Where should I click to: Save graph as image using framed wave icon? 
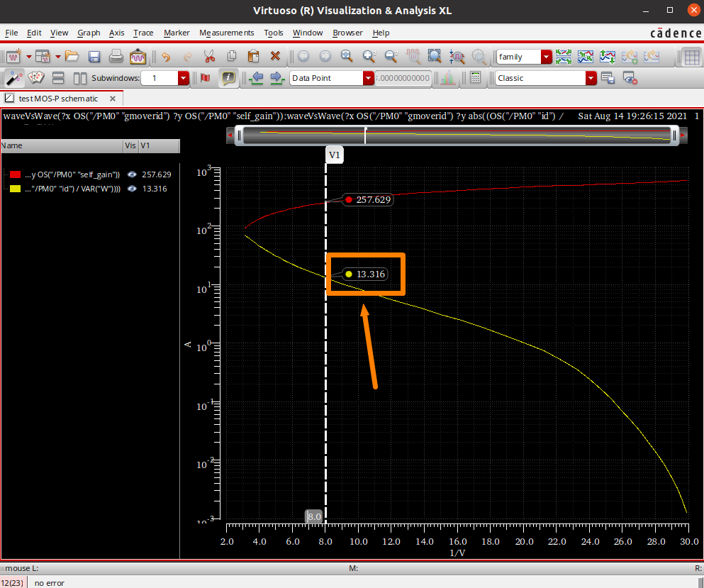[x=138, y=57]
